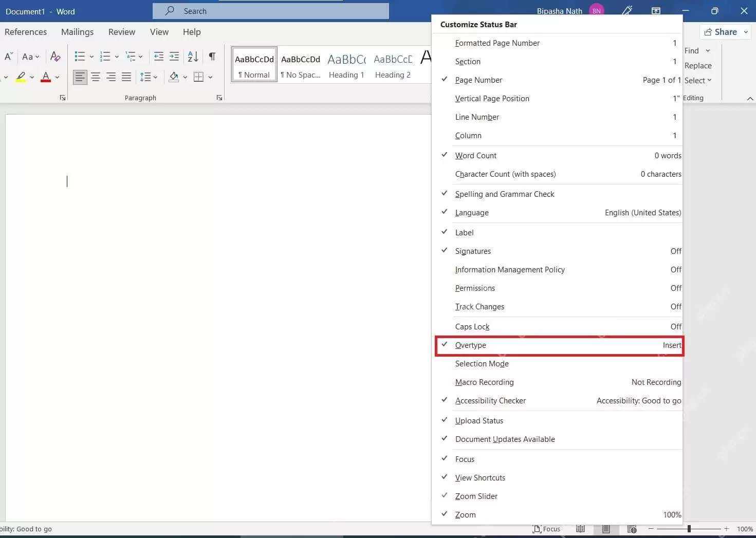Expand the Shading color dropdown arrow
The width and height of the screenshot is (756, 538).
tap(185, 77)
